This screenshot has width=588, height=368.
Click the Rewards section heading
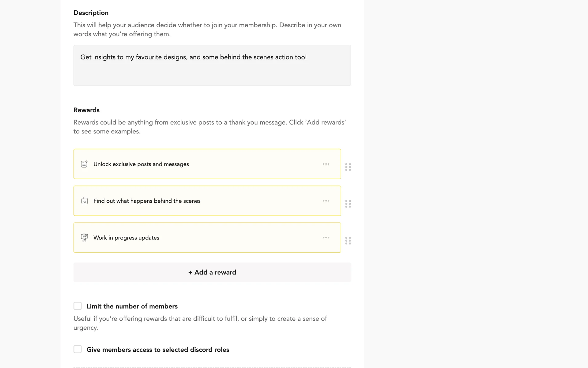(86, 110)
